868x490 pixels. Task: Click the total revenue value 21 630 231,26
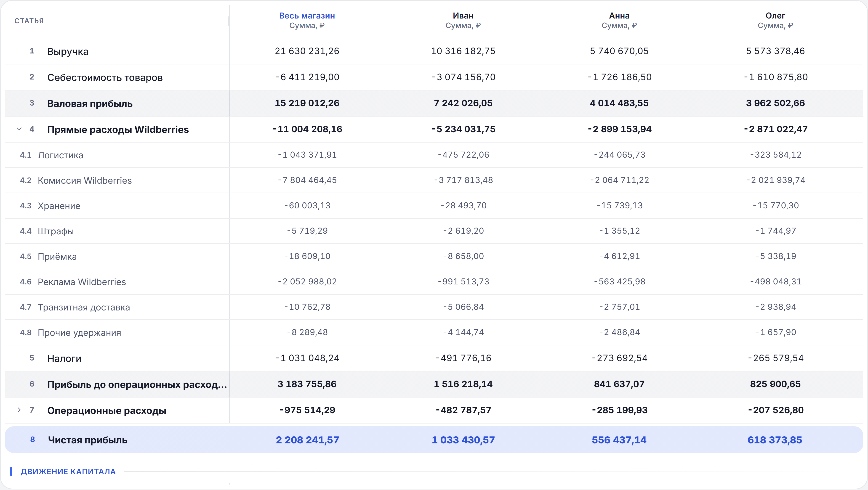307,51
